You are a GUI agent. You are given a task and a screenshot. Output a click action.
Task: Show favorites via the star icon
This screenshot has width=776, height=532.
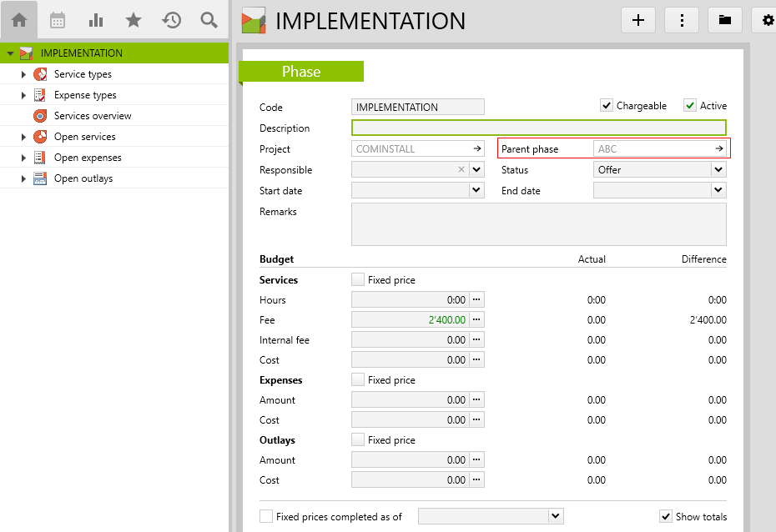tap(134, 20)
